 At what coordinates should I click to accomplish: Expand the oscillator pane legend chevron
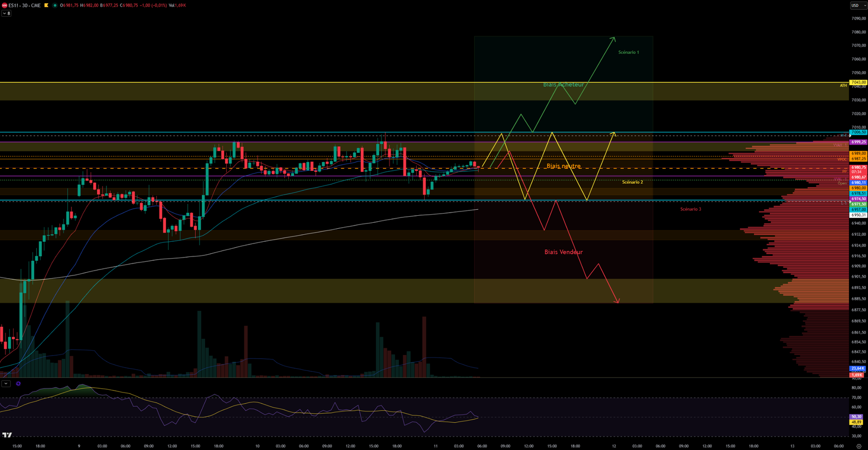[6, 383]
